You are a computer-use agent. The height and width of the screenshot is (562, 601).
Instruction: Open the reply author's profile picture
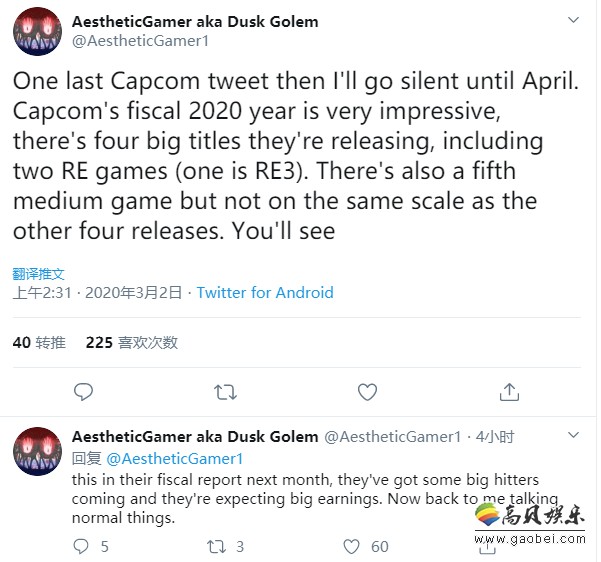(38, 450)
